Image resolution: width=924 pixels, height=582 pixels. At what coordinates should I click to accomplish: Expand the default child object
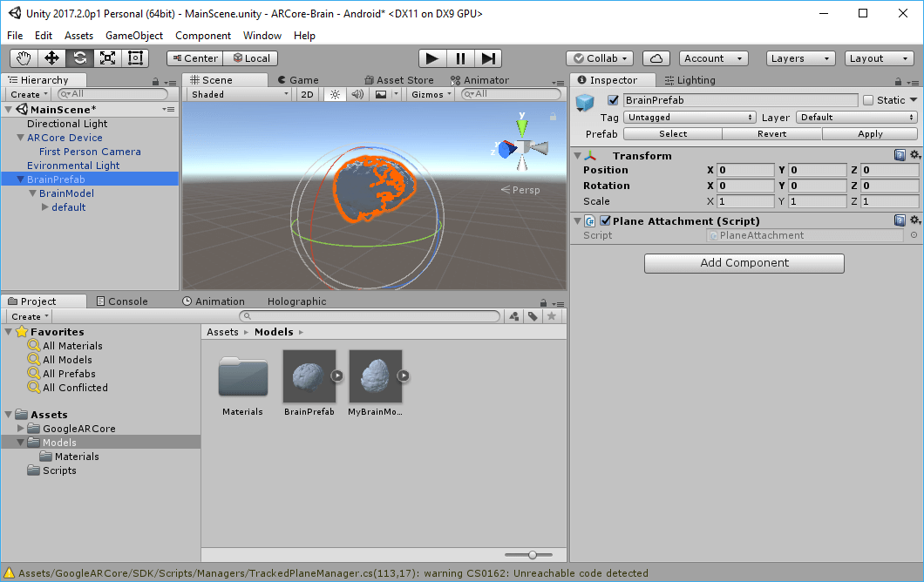44,207
